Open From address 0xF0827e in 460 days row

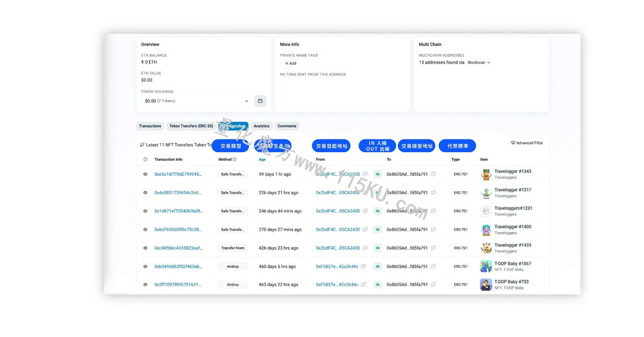click(x=337, y=267)
